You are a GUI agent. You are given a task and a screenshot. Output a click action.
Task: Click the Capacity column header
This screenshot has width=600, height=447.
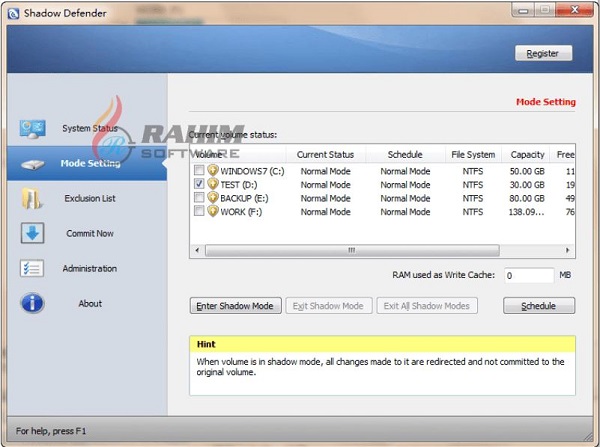pyautogui.click(x=527, y=155)
